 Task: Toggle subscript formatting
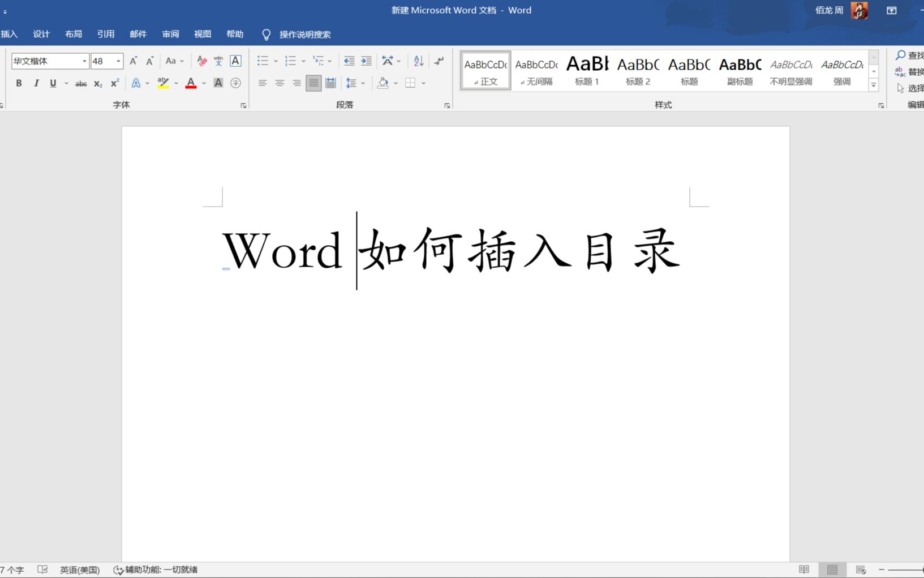(x=98, y=83)
